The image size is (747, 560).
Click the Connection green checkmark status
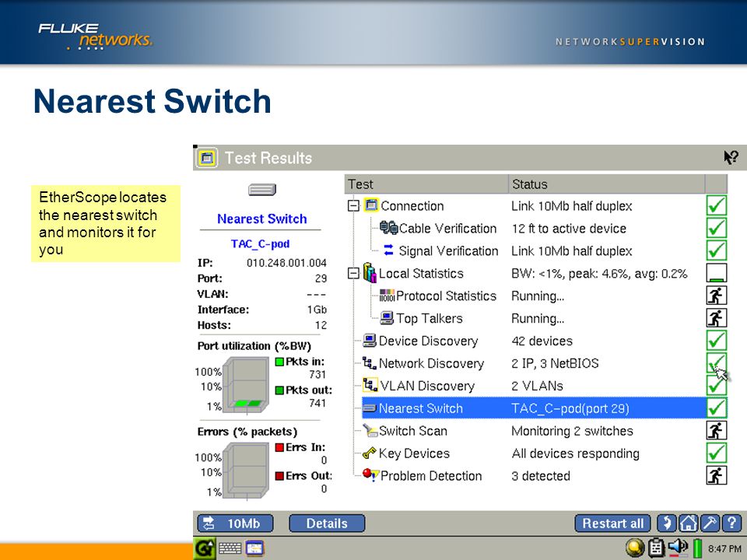point(716,205)
